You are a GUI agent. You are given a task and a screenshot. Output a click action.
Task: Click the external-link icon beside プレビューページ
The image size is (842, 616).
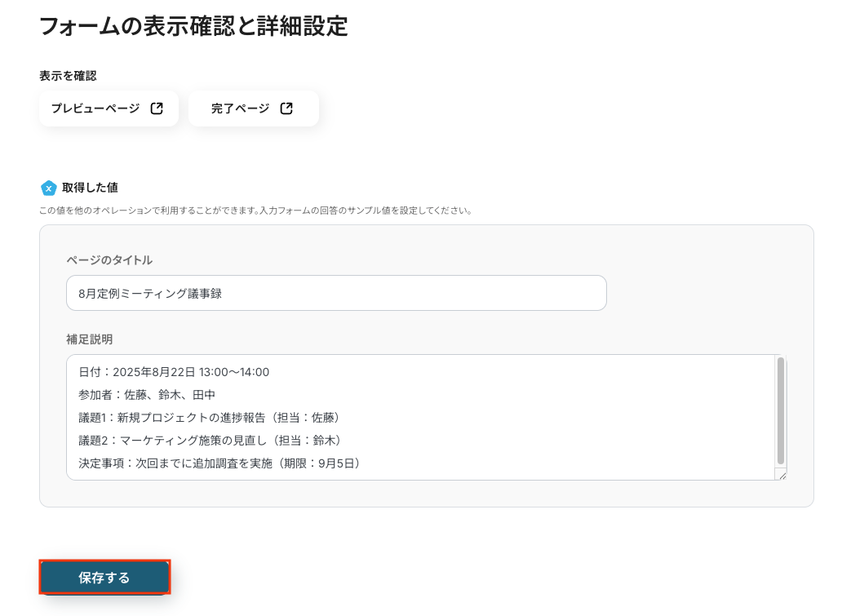pyautogui.click(x=157, y=109)
